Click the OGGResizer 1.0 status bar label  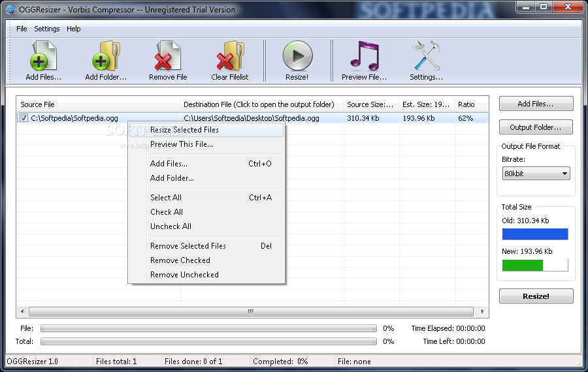(32, 362)
